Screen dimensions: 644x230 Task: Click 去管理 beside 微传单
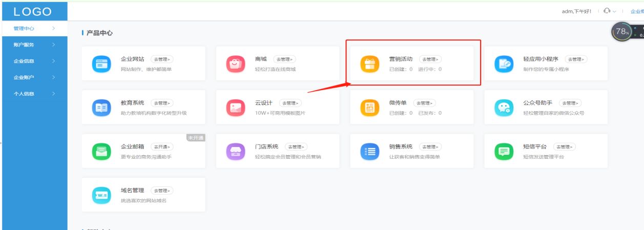coord(426,103)
